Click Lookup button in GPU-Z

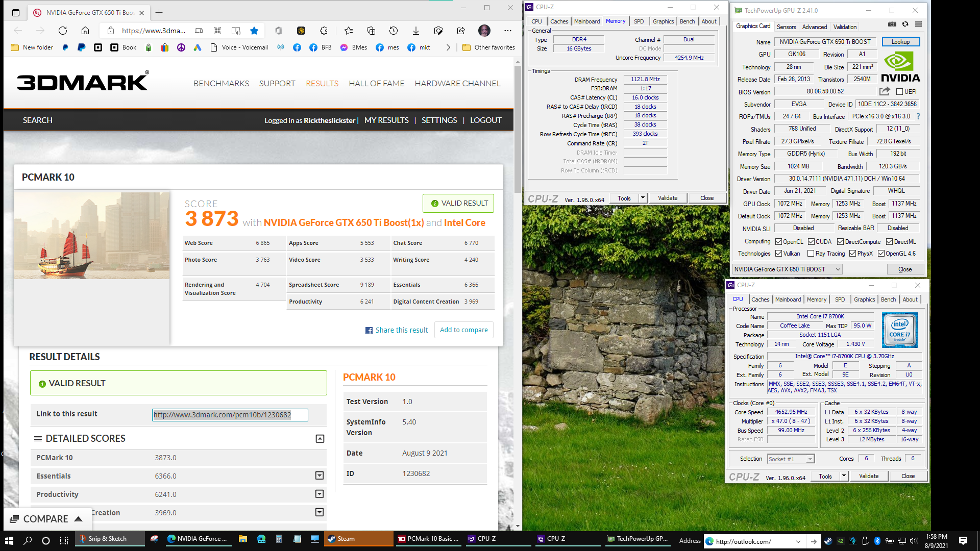(x=900, y=42)
